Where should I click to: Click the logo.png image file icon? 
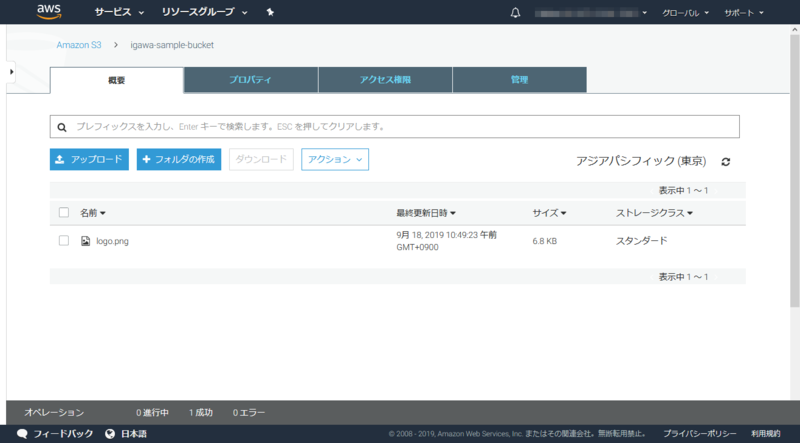pos(85,241)
